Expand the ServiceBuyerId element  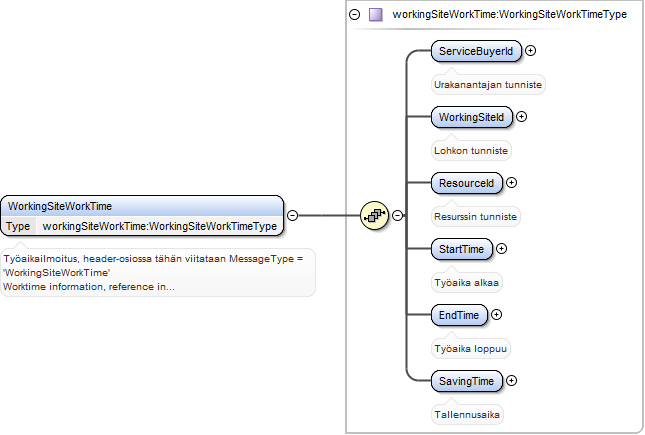click(531, 51)
